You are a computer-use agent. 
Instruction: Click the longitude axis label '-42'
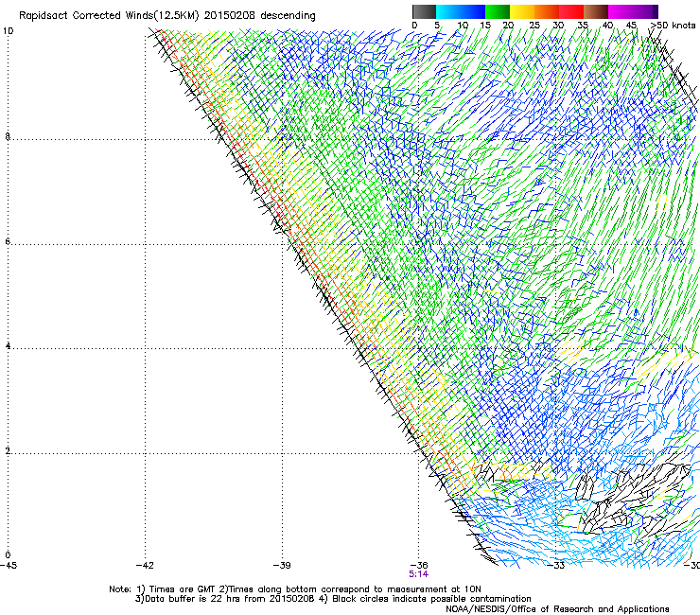pyautogui.click(x=145, y=566)
